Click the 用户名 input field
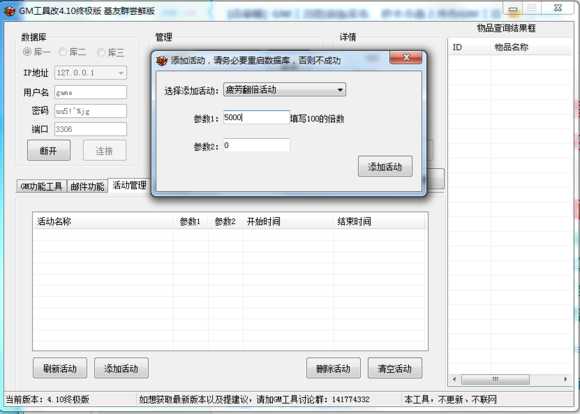Viewport: 580px width, 414px height. [x=91, y=92]
